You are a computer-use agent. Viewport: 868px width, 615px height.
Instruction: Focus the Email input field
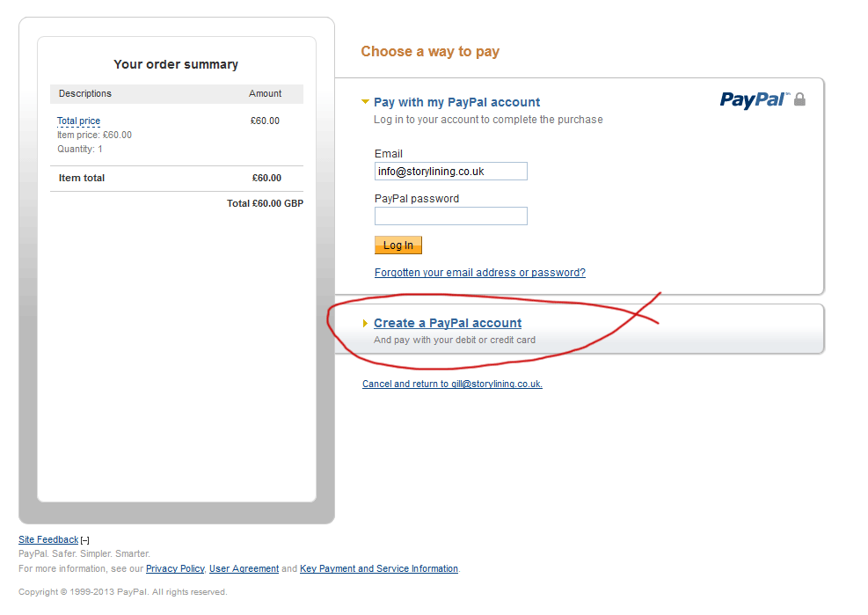tap(450, 172)
